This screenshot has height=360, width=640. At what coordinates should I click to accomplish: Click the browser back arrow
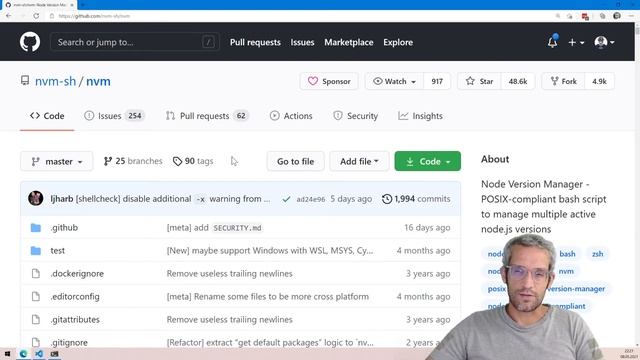[9, 16]
